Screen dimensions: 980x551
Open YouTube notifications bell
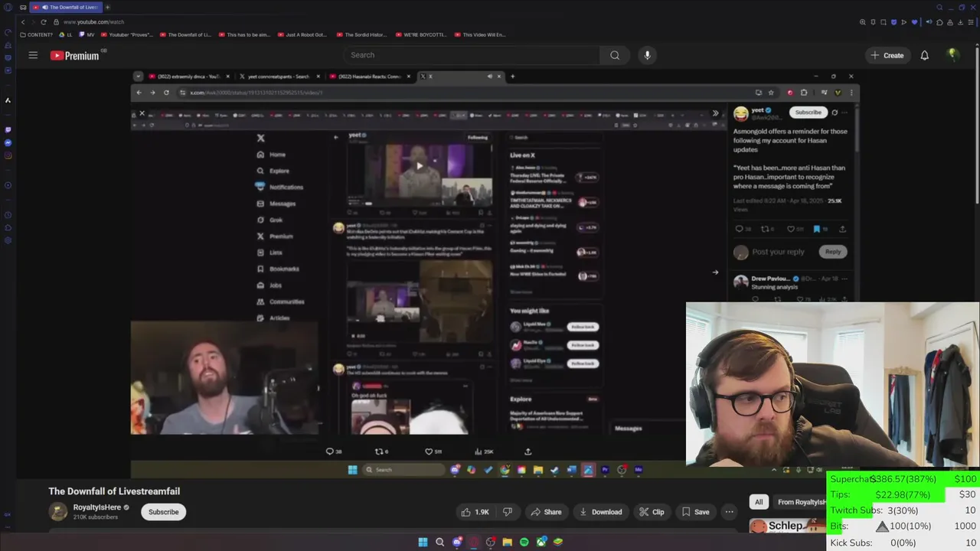[924, 55]
